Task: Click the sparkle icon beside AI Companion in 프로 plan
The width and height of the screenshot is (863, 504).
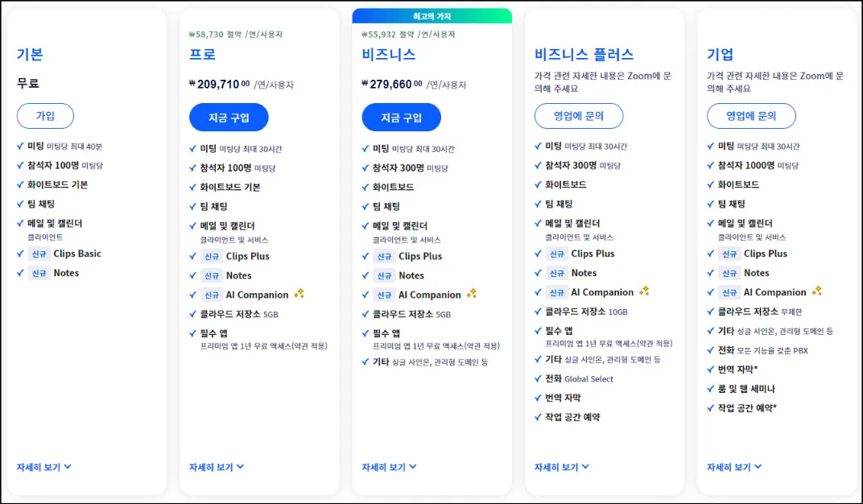Action: coord(299,293)
